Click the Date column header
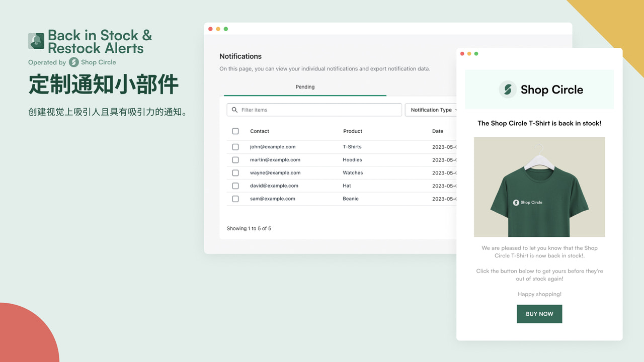 (x=438, y=131)
